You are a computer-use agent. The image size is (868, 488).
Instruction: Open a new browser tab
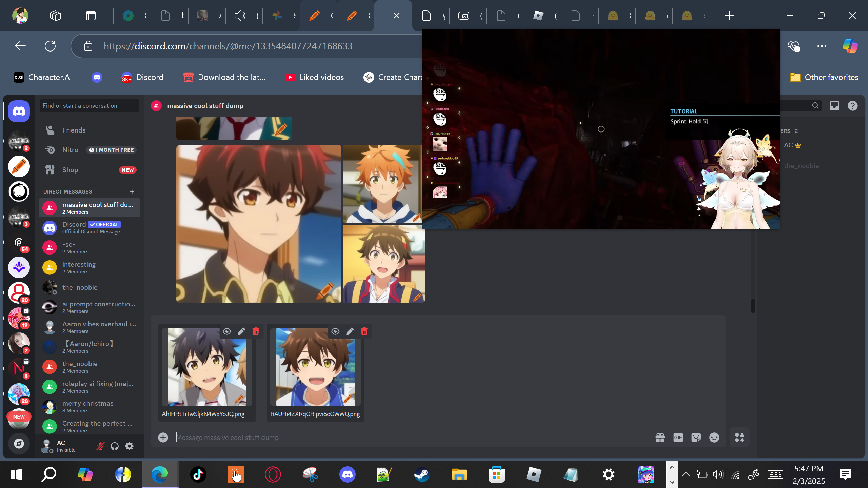(x=729, y=16)
